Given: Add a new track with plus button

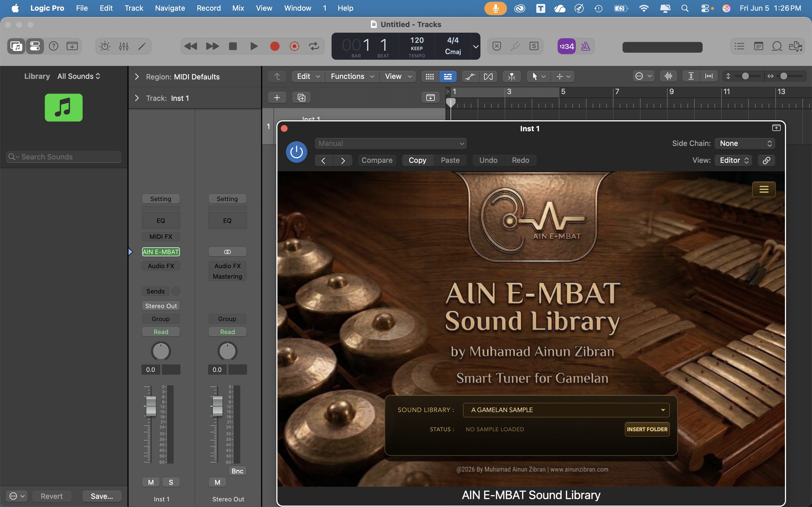Looking at the screenshot, I should (x=277, y=97).
